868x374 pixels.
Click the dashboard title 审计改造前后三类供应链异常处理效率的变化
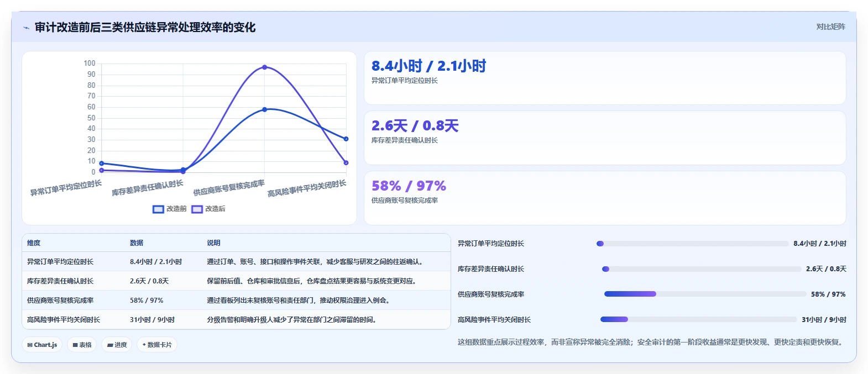[145, 28]
